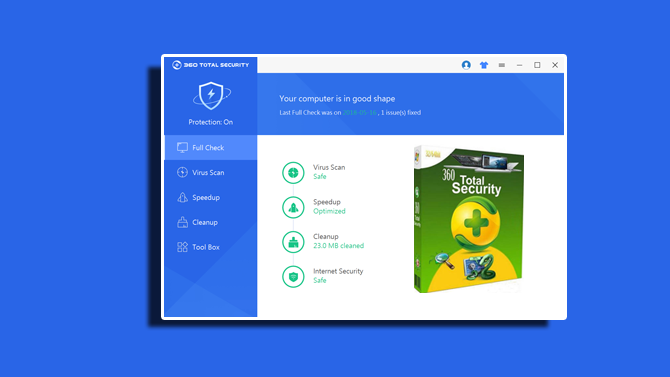This screenshot has width=670, height=377.
Task: Click the Cleanup broom sidebar icon
Action: point(182,222)
